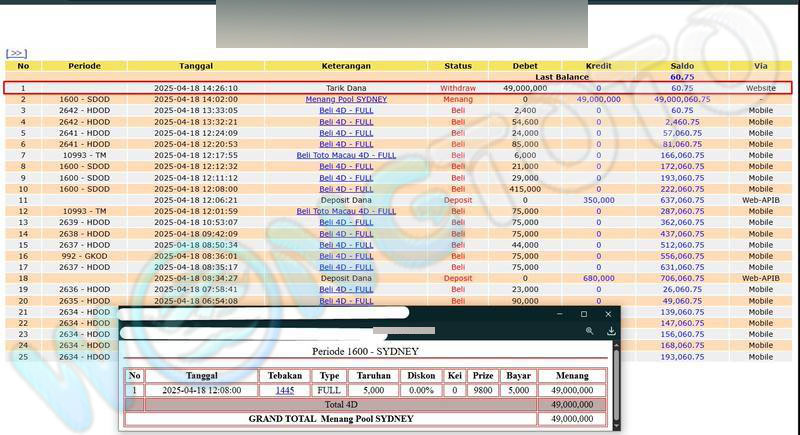
Task: Open the Menang Pool SYDNEY link
Action: pyautogui.click(x=346, y=99)
